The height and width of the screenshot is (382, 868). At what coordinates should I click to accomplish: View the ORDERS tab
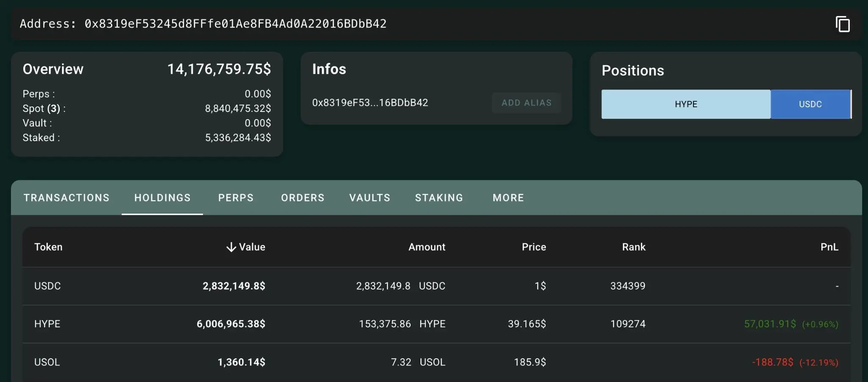click(302, 198)
